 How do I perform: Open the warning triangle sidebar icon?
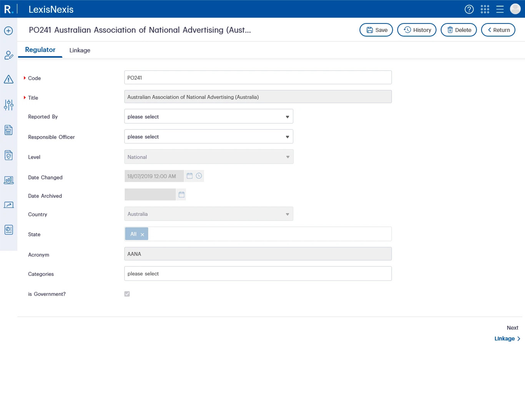8,79
